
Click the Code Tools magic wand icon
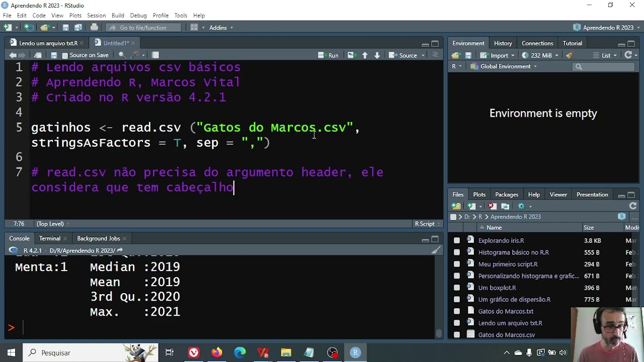pos(135,55)
